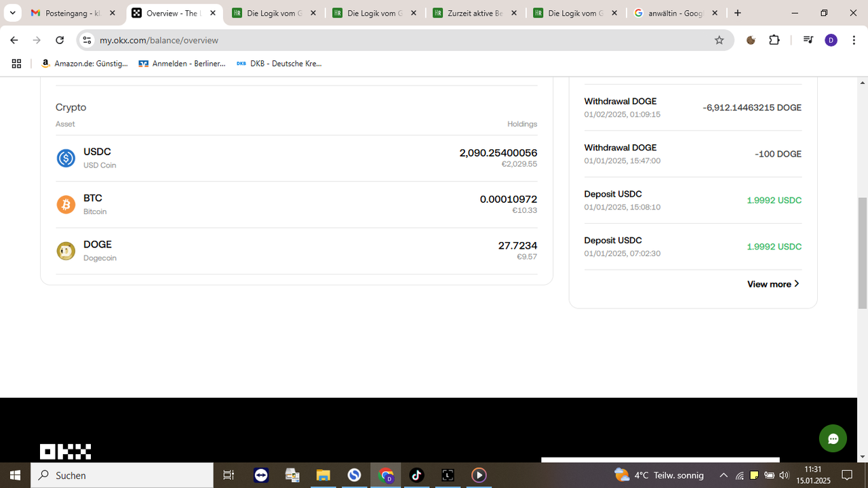Click the Bitcoin asset icon
Image resolution: width=868 pixels, height=488 pixels.
click(x=66, y=205)
